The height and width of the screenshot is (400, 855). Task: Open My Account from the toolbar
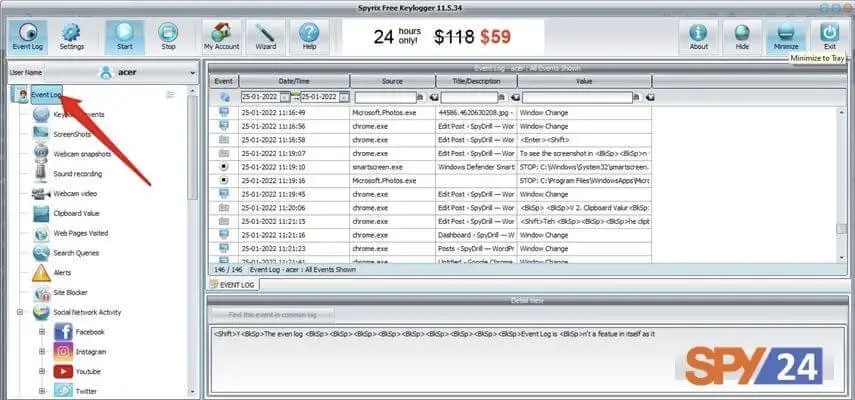click(x=221, y=37)
